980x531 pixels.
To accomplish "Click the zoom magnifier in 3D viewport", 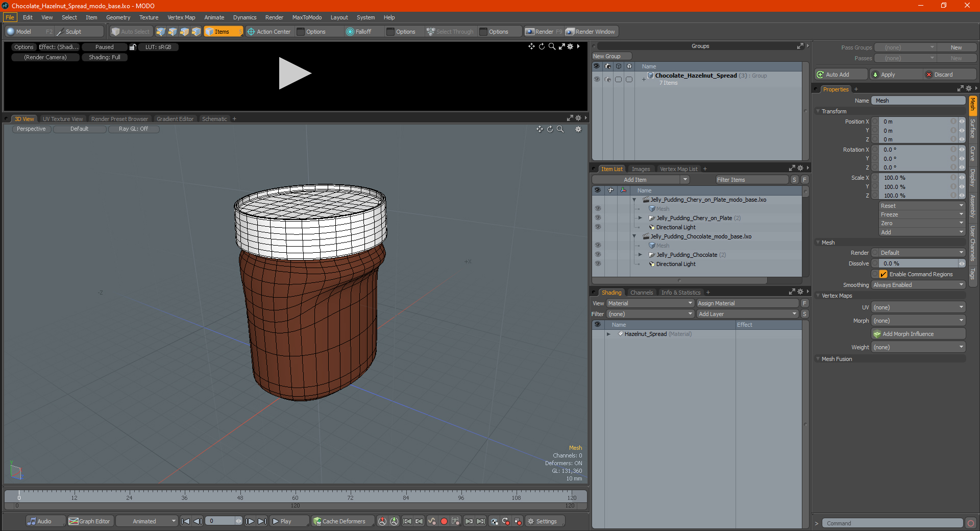I will pyautogui.click(x=560, y=129).
